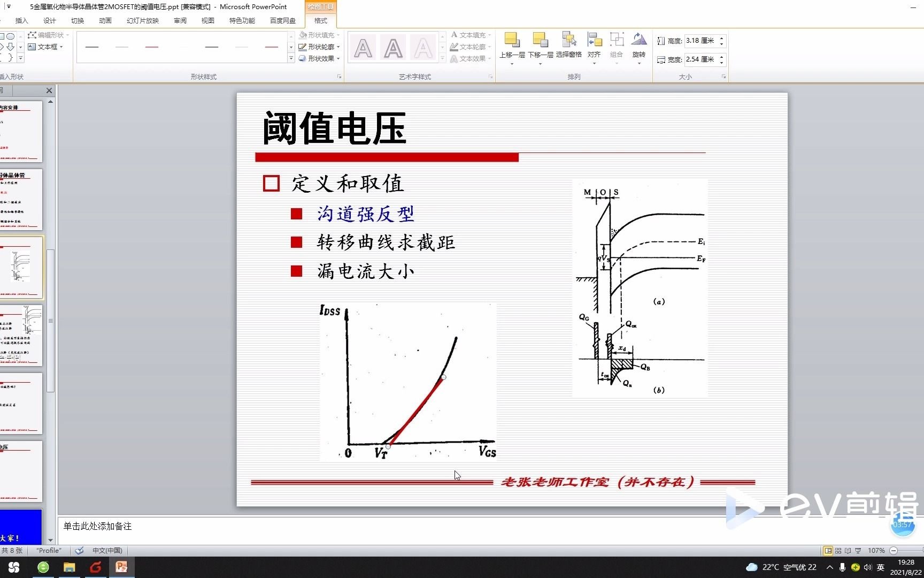Click the Edit Shape (编辑形状) icon
Viewport: 924px width, 578px height.
click(x=32, y=35)
